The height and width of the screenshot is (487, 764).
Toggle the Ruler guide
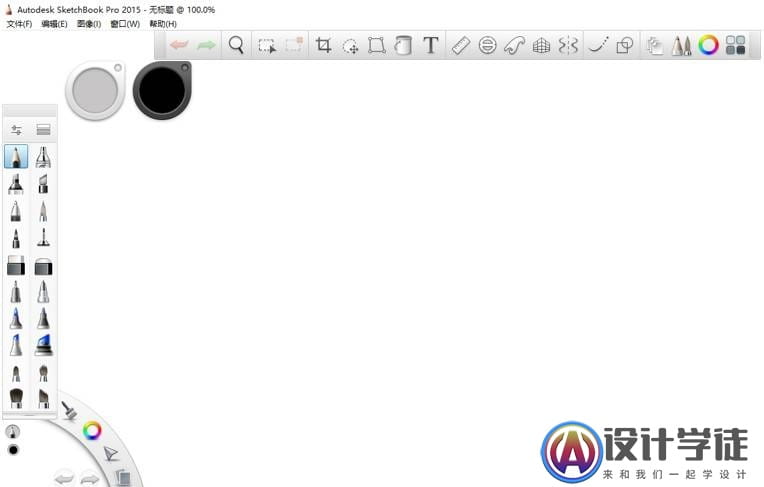(460, 45)
